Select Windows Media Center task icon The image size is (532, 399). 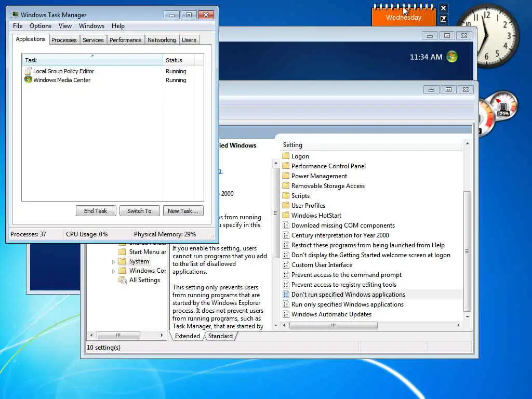[28, 79]
